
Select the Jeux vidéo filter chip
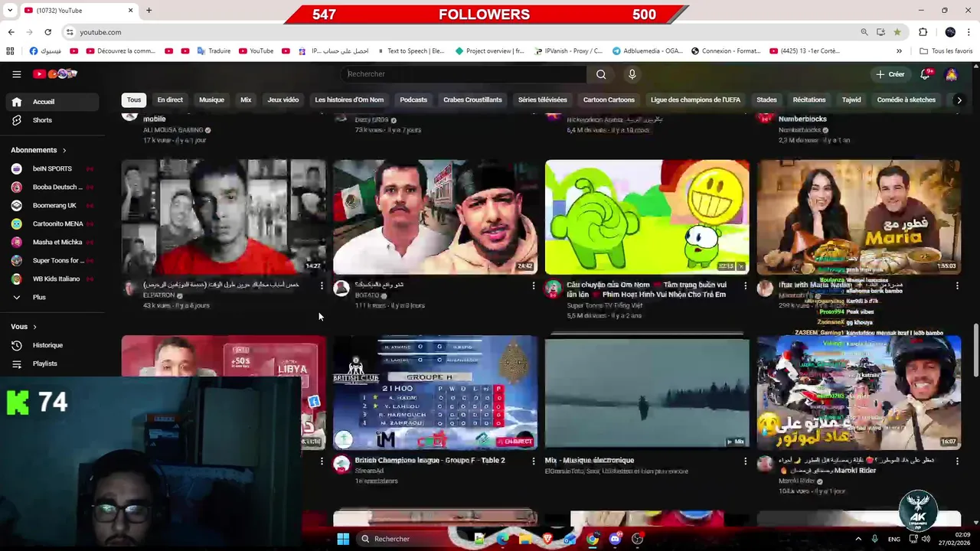(283, 100)
